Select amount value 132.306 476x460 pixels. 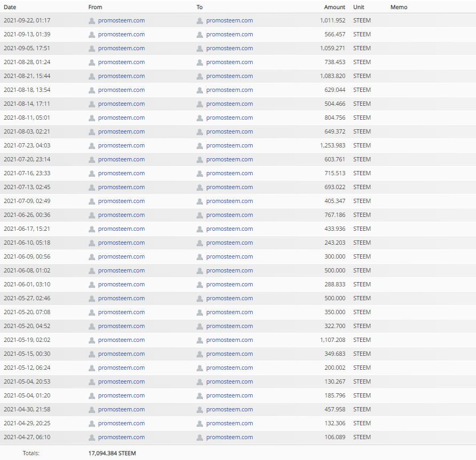(335, 423)
